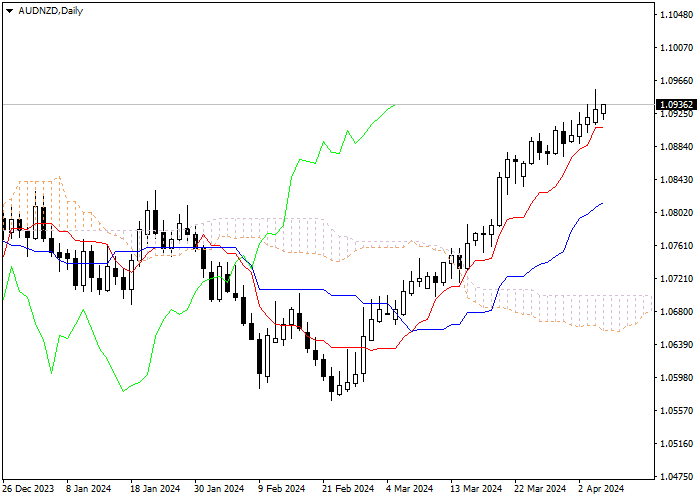This screenshot has height=500, width=700.
Task: Click the 21 Feb 2024 date label
Action: click(x=349, y=489)
